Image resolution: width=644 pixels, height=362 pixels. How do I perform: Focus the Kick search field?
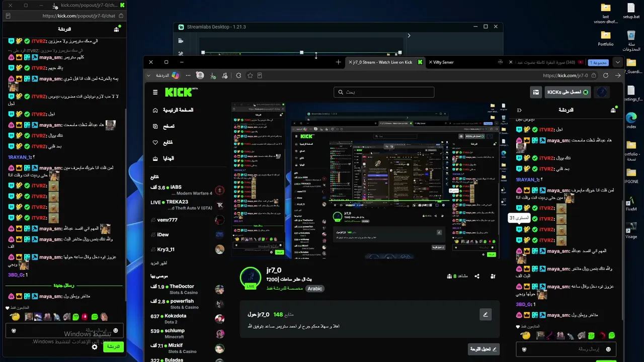383,92
